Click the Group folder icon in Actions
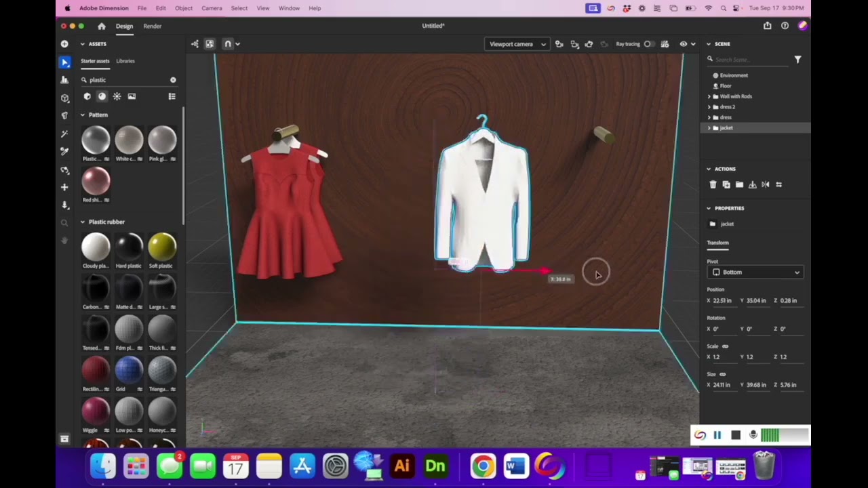Viewport: 868px width, 488px height. 739,184
